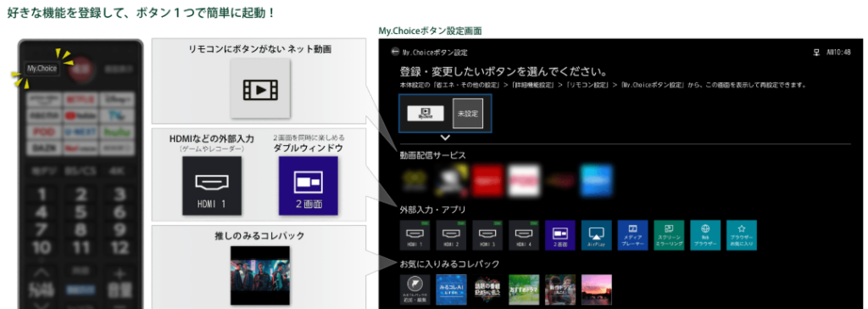868x309 pixels.
Task: Select the sunset pink pack thumbnail
Action: (596, 289)
